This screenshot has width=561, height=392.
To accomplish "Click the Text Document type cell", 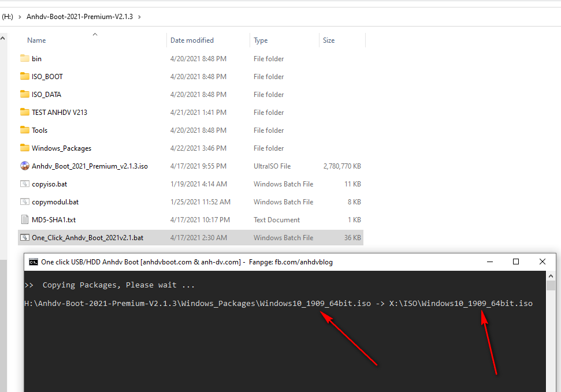I will pos(277,219).
